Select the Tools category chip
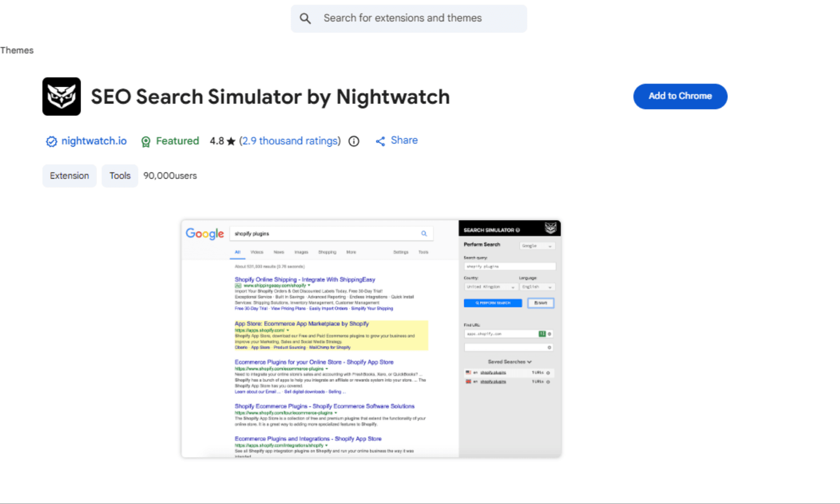The width and height of the screenshot is (840, 504). pyautogui.click(x=120, y=176)
